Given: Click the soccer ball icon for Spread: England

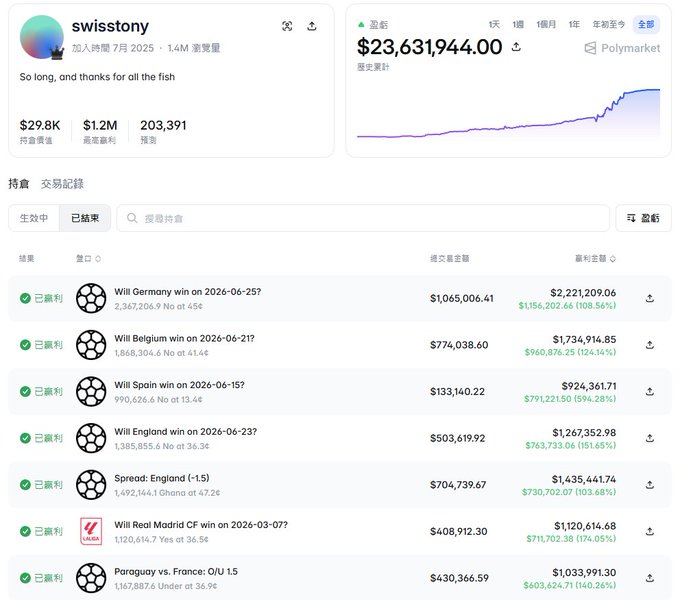Looking at the screenshot, I should click(x=91, y=485).
